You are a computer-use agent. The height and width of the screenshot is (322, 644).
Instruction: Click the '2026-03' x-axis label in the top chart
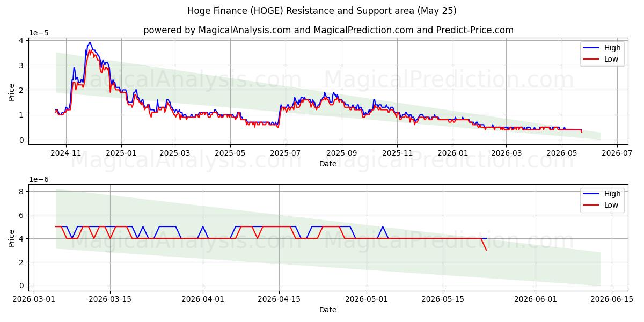point(506,153)
